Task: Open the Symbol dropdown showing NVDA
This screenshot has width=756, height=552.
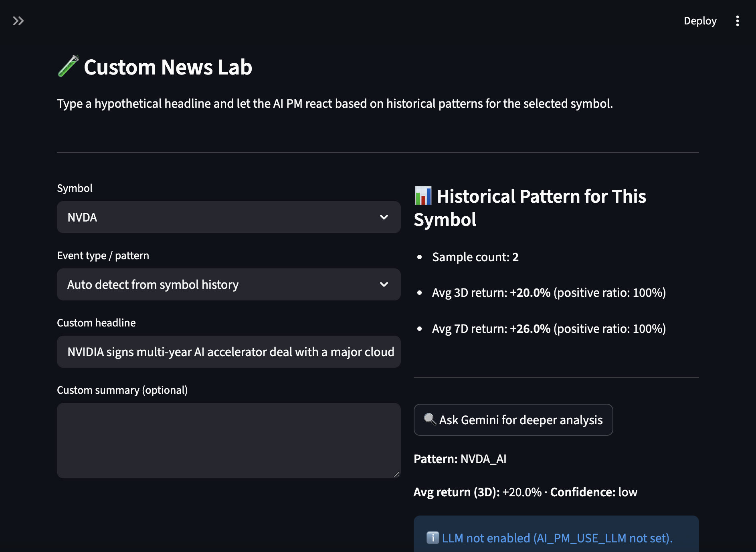Action: pos(229,217)
